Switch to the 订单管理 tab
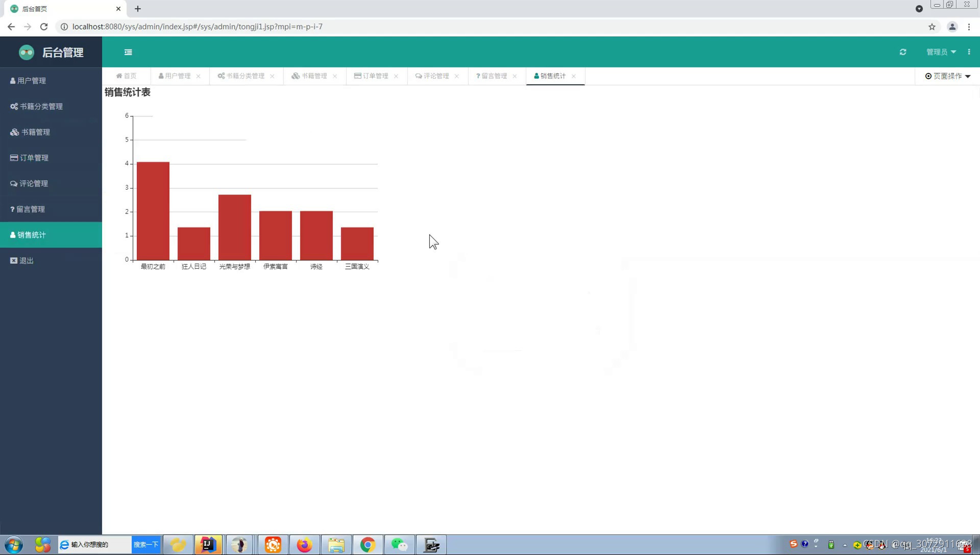Screen dimensions: 980x555 click(x=371, y=76)
